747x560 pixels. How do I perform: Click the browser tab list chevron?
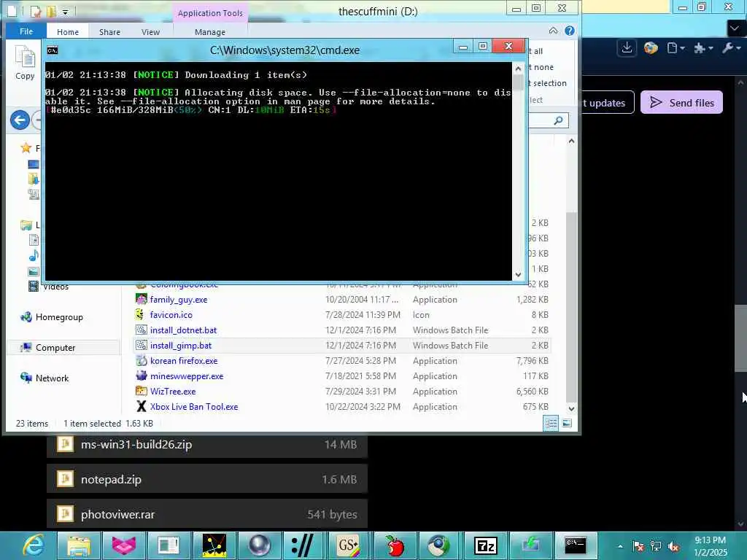tap(735, 28)
